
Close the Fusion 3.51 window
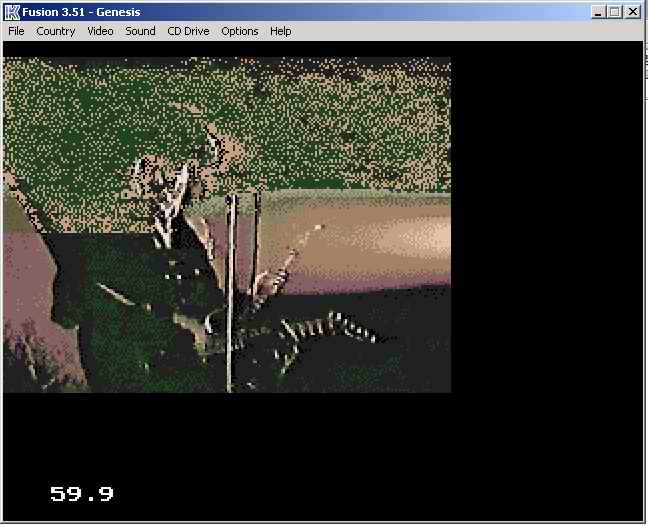point(632,12)
